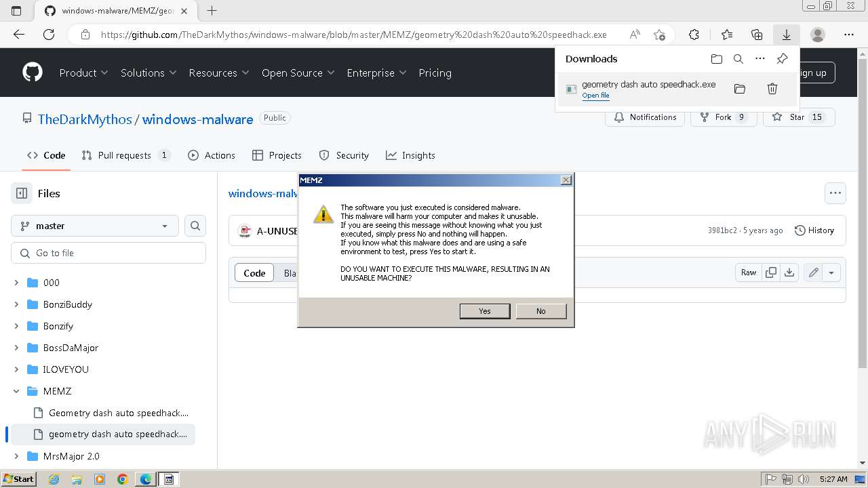Click Open file link in Downloads
This screenshot has width=868, height=488.
[595, 96]
